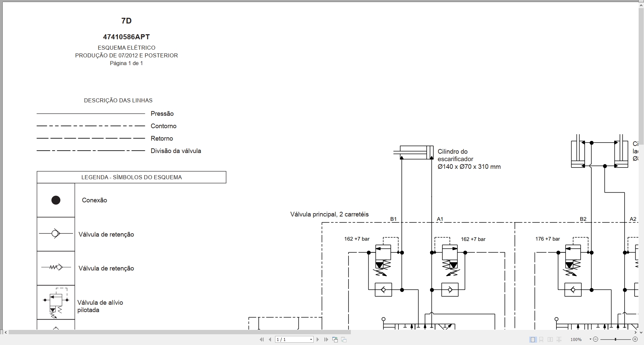This screenshot has height=345, width=644.
Task: Jump to the last page
Action: 326,340
